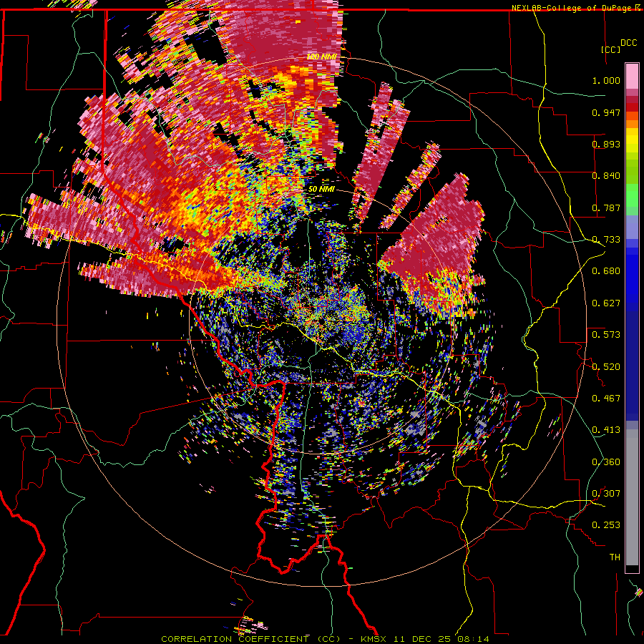Select the 0.573 legend value
The width and height of the screenshot is (644, 644).
tap(606, 335)
